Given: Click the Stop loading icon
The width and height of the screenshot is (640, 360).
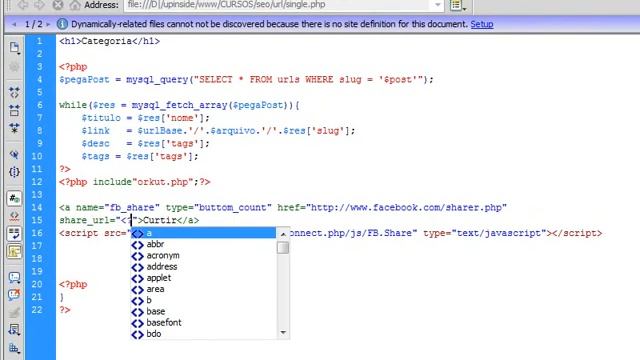Looking at the screenshot, I should click(x=58, y=5).
